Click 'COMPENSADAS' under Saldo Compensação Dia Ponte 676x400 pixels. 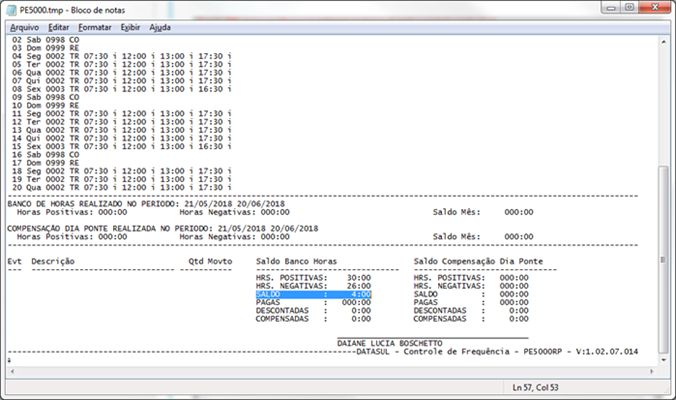440,319
